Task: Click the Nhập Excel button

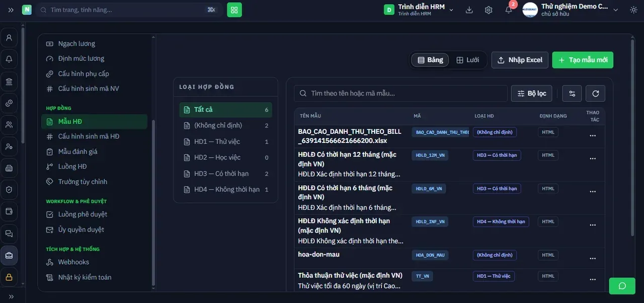Action: point(520,60)
